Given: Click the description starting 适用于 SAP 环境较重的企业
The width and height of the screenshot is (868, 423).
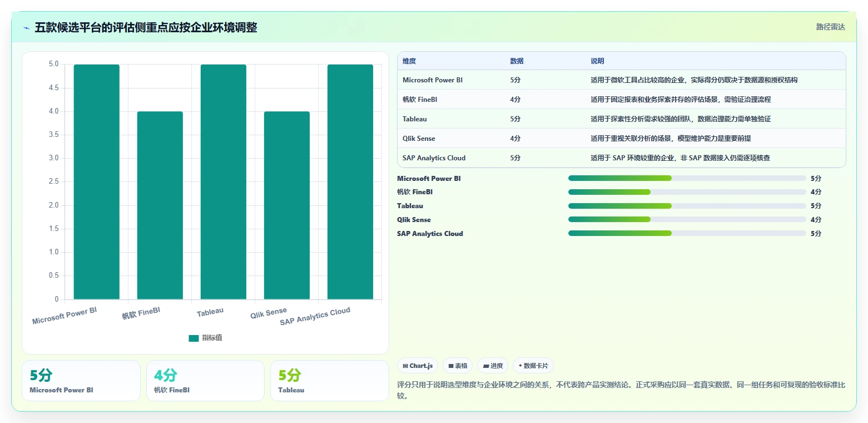Looking at the screenshot, I should 680,158.
